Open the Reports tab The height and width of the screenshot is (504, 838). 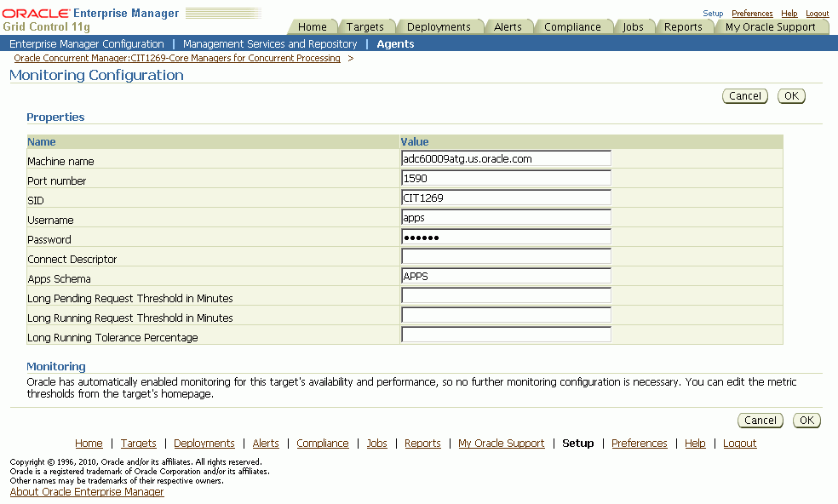tap(683, 26)
